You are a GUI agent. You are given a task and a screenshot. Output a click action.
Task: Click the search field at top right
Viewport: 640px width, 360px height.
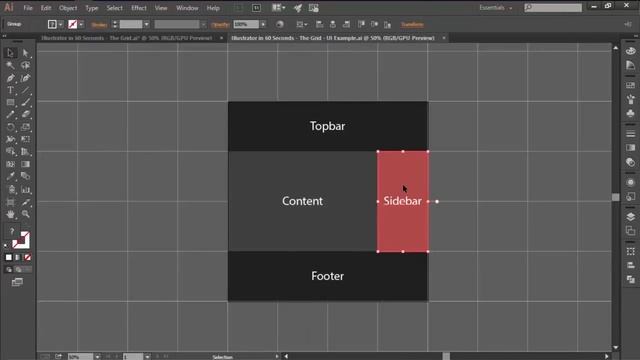pyautogui.click(x=553, y=7)
